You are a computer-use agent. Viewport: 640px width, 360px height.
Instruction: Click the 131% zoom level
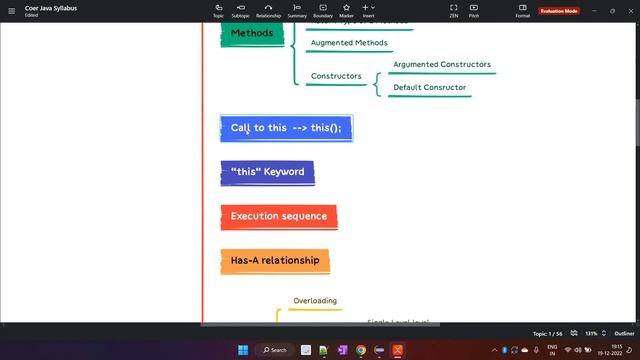pyautogui.click(x=591, y=334)
